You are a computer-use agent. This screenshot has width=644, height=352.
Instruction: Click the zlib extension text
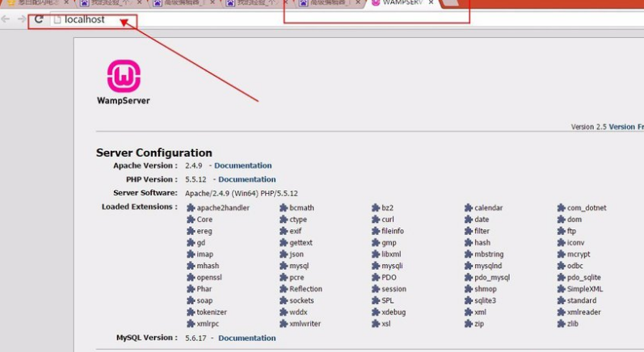(573, 324)
